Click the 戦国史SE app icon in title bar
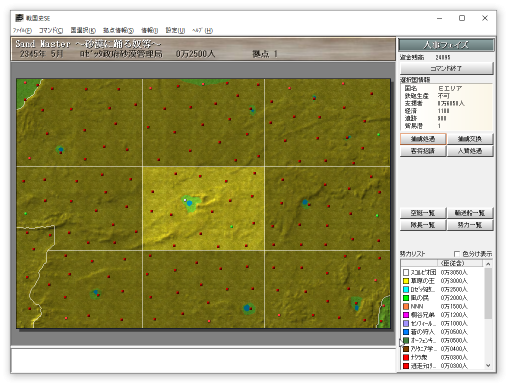 click(x=19, y=18)
